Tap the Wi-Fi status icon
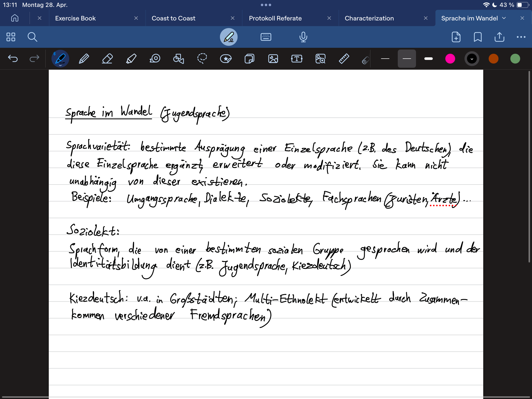The width and height of the screenshot is (532, 399). 486,5
